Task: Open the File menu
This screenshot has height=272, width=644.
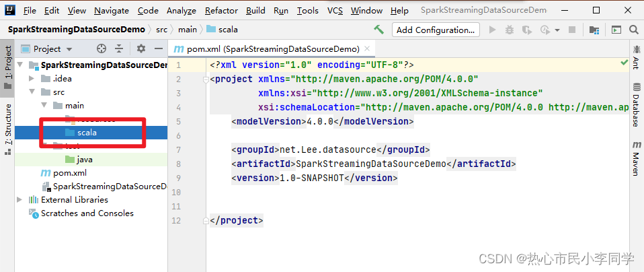Action: click(x=30, y=10)
